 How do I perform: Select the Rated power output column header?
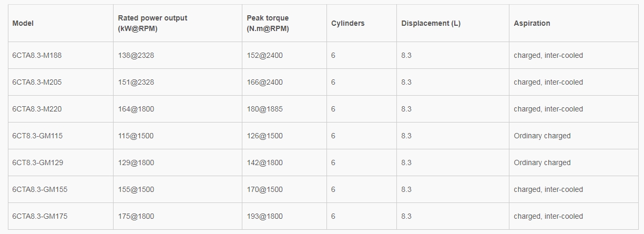pos(152,23)
